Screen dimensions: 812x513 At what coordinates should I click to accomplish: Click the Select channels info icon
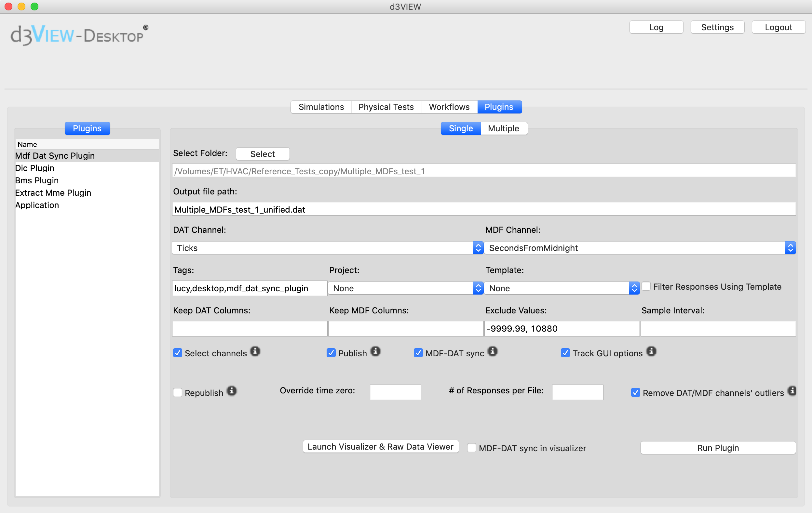[x=255, y=352]
